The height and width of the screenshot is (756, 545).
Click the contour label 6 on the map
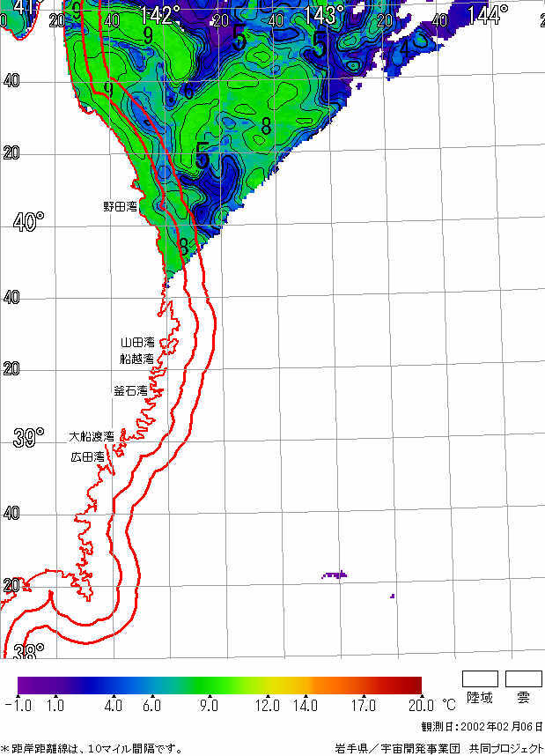(188, 91)
